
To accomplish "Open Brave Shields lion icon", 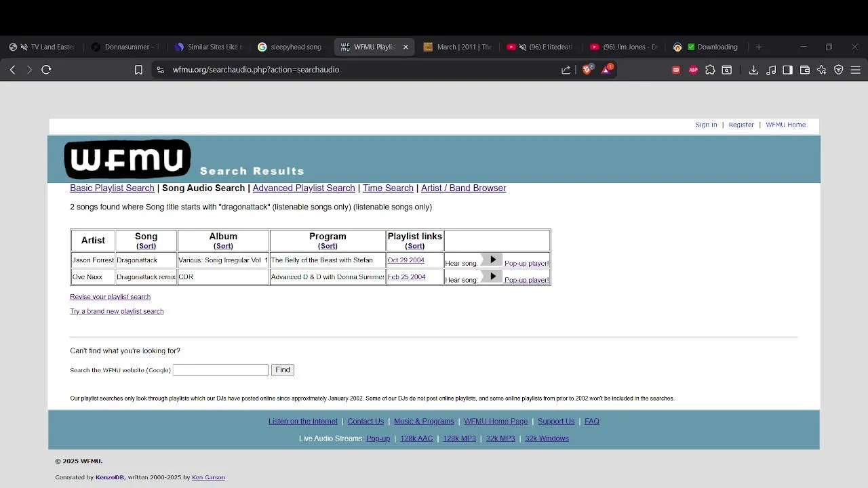I will point(587,69).
